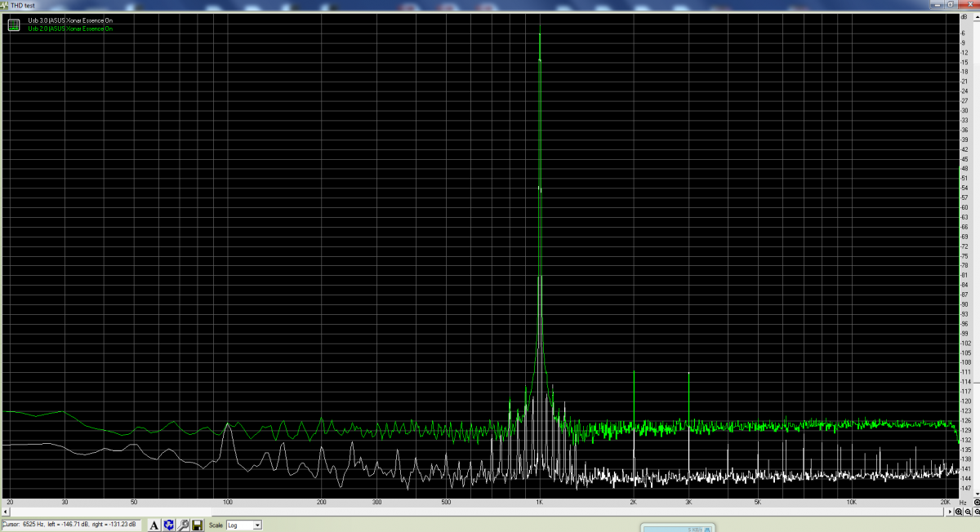Image resolution: width=980 pixels, height=532 pixels.
Task: Click the '100' frequency axis label
Action: click(227, 502)
